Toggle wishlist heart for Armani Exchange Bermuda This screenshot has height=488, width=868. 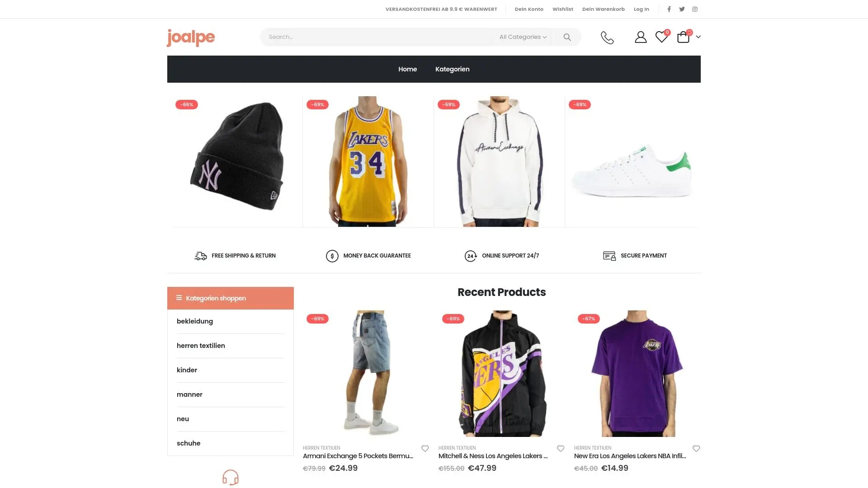click(425, 448)
